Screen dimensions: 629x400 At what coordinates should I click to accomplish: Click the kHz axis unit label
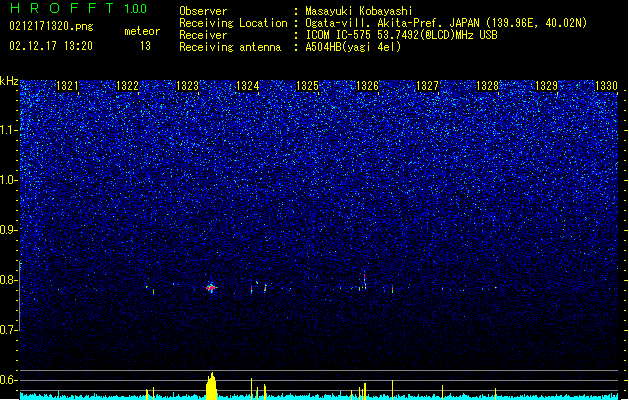[x=9, y=81]
